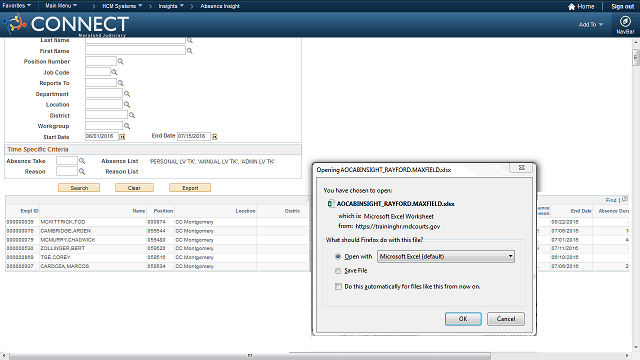Click the Sign out link
This screenshot has width=640, height=360.
tap(622, 6)
